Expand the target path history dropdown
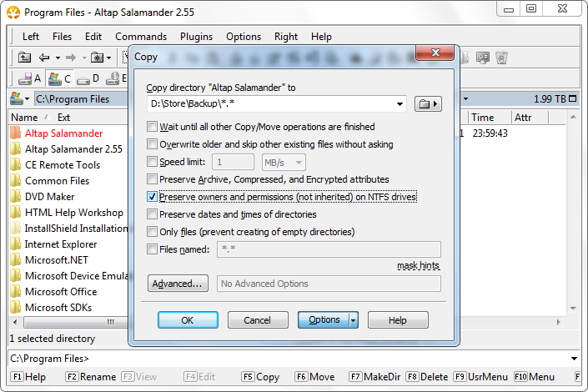This screenshot has width=588, height=392. [400, 104]
